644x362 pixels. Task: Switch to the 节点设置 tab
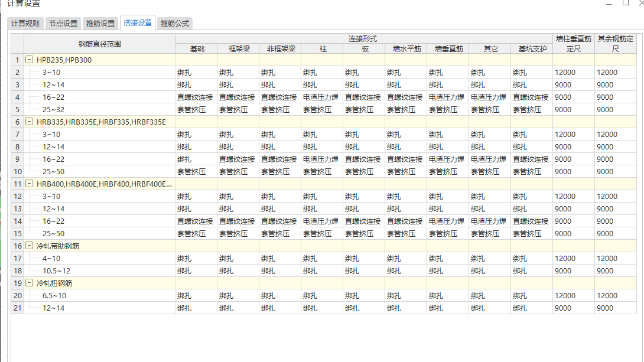click(63, 24)
